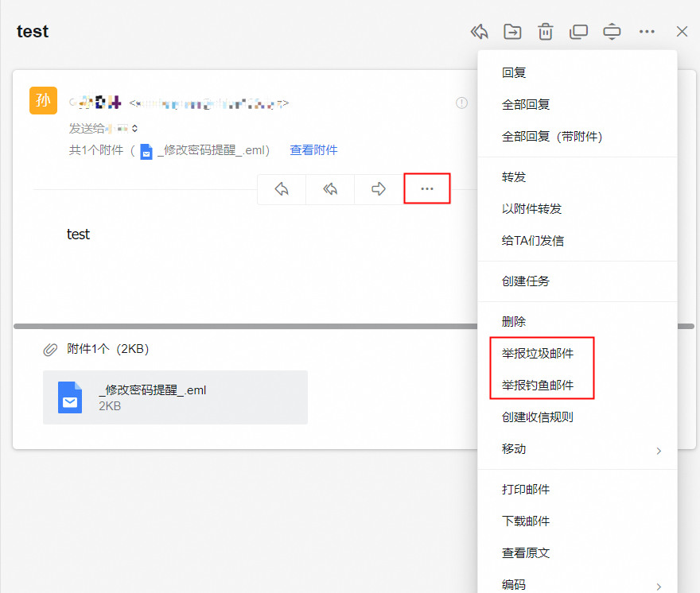700x593 pixels.
Task: Select 打印邮件 menu item
Action: (577, 489)
